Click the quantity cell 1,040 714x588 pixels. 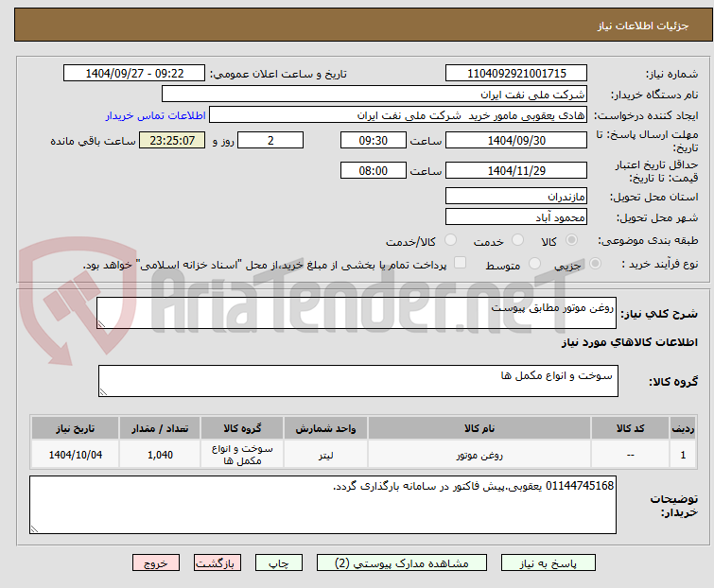160,454
